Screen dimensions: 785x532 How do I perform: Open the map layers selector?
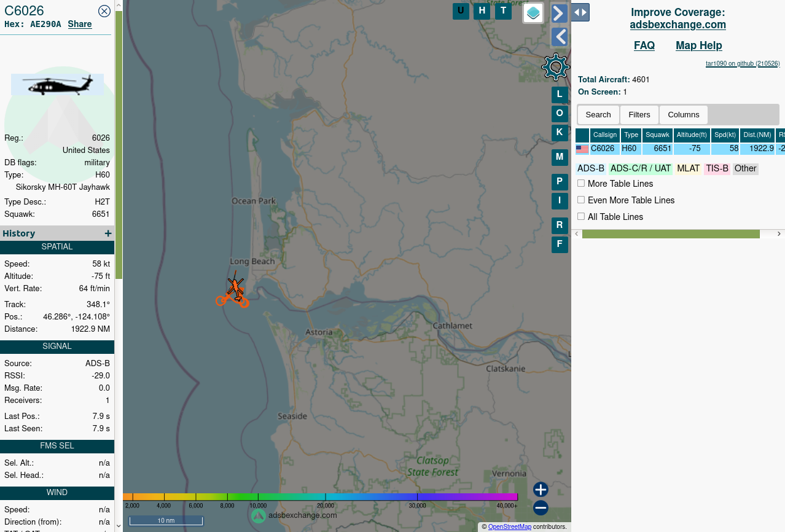pyautogui.click(x=533, y=12)
